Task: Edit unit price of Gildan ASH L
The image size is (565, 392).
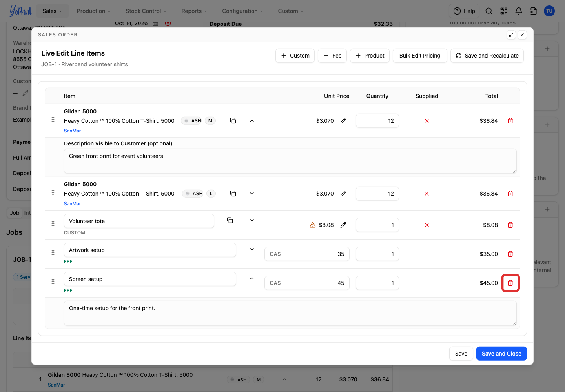Action: coord(343,194)
